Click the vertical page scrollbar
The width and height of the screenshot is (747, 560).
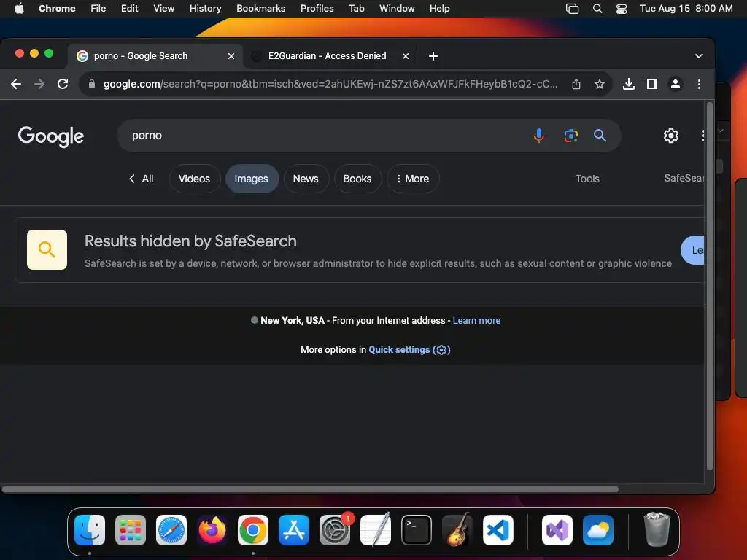click(x=709, y=286)
